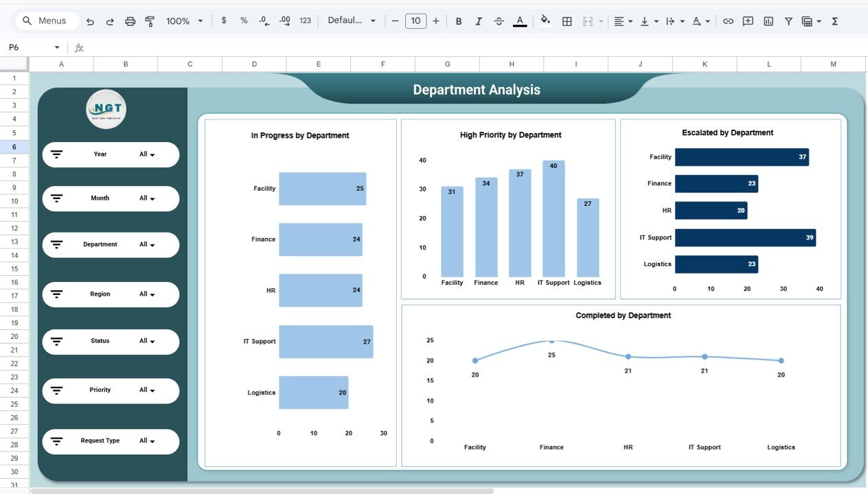Open the Menus search panel
Image resolution: width=868 pixels, height=494 pixels.
click(46, 21)
